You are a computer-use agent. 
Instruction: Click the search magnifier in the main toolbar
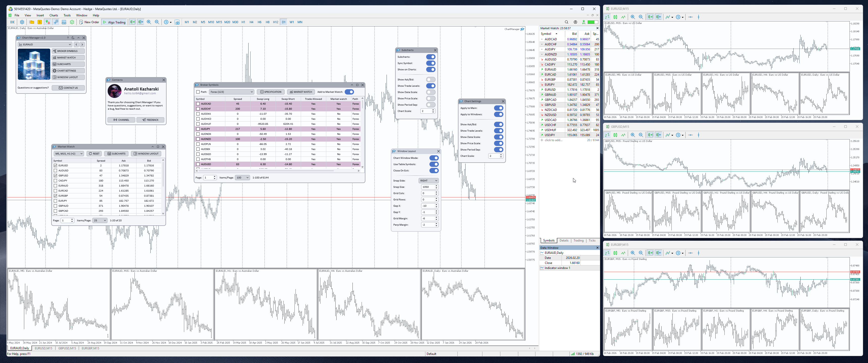pos(566,22)
